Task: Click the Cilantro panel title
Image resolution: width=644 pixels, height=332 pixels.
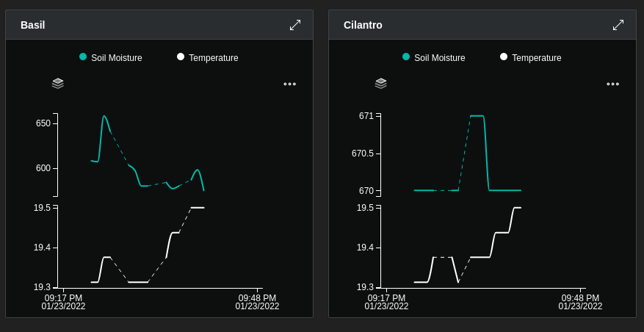Action: (363, 25)
